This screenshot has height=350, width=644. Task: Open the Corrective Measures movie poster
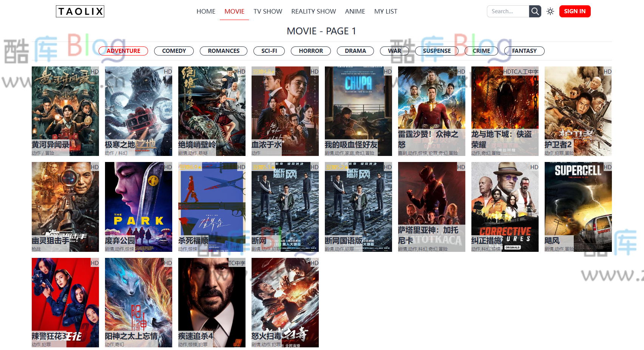pos(505,200)
